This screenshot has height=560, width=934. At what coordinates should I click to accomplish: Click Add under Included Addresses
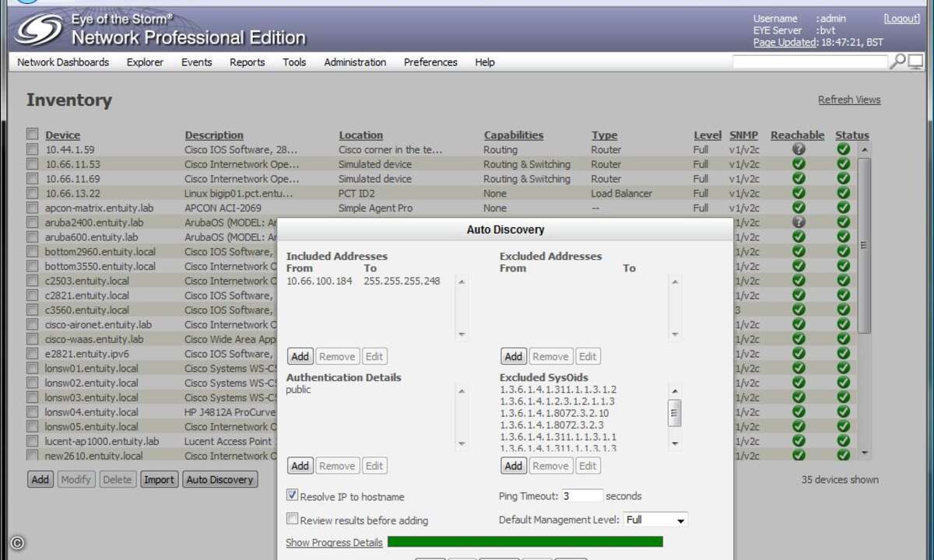point(300,357)
